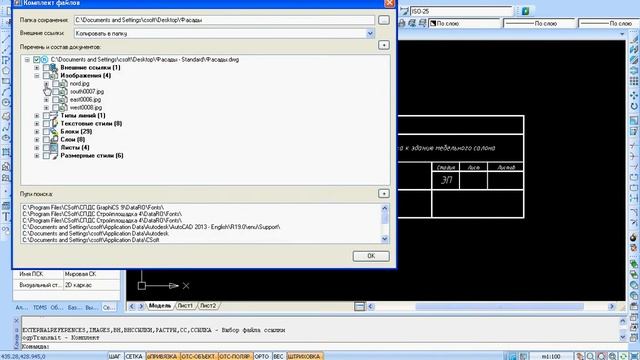Click the green book icon in top toolbar

(525, 11)
